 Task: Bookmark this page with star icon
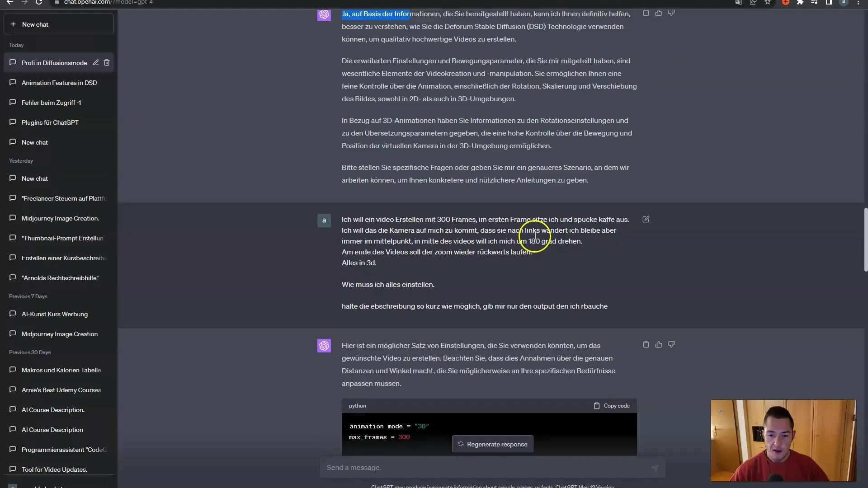click(x=768, y=2)
